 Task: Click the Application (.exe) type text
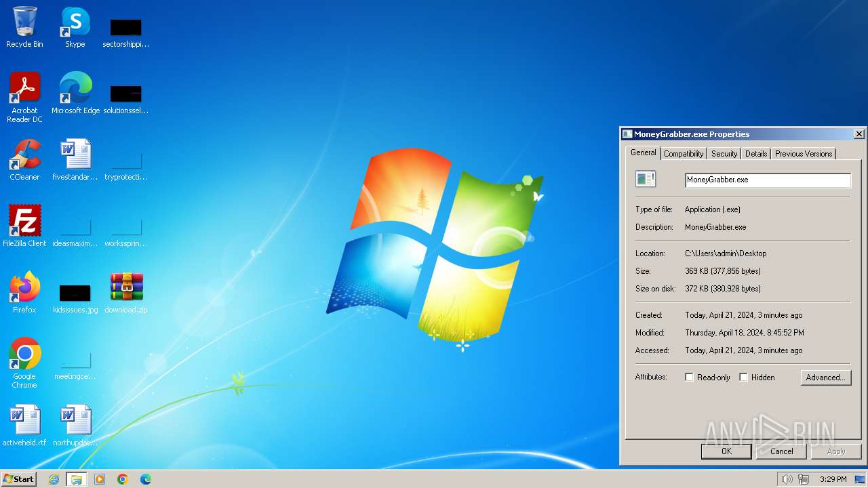(713, 209)
